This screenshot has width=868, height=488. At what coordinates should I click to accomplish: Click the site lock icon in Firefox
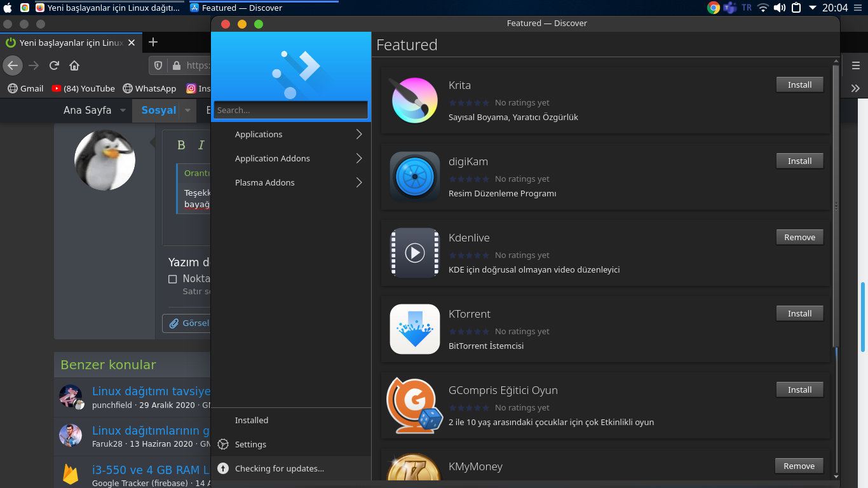tap(176, 65)
